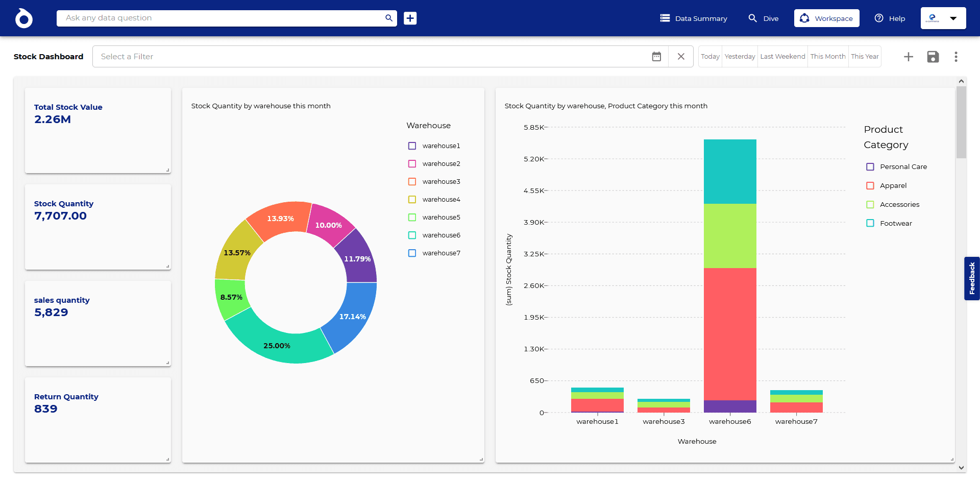Click the plus icon beside the search bar

click(410, 18)
